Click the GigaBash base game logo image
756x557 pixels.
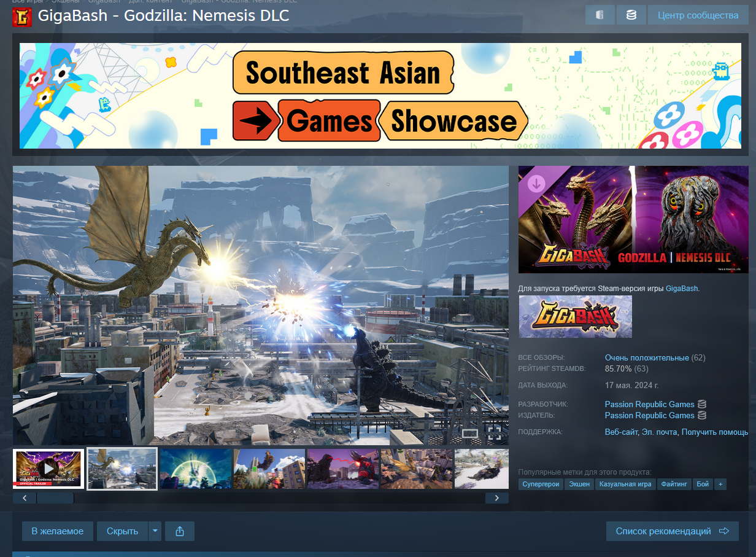click(576, 316)
